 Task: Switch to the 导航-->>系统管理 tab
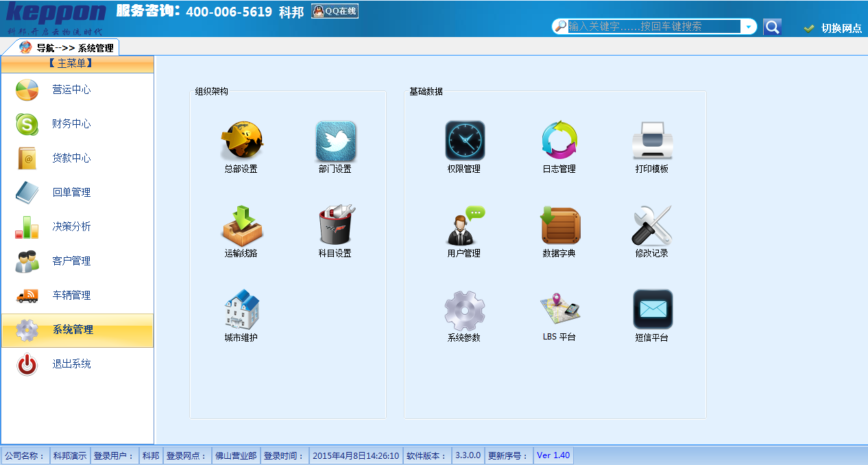point(67,48)
